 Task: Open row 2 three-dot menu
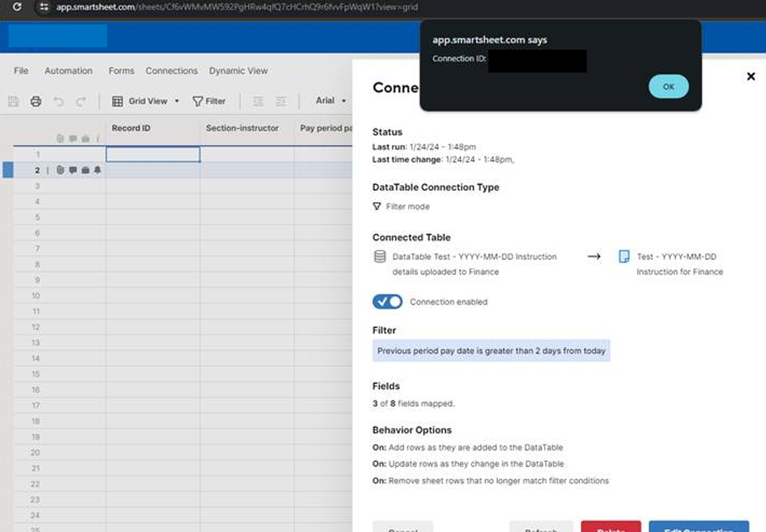48,170
